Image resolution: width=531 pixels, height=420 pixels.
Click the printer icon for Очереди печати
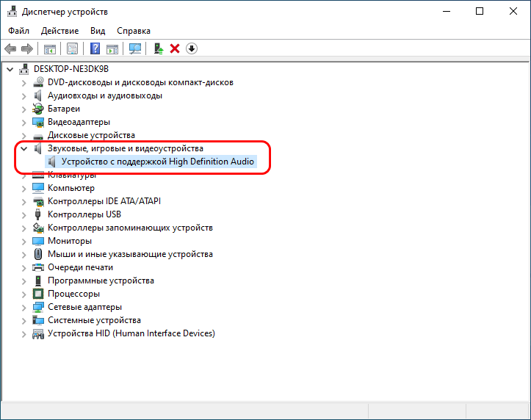pos(38,267)
